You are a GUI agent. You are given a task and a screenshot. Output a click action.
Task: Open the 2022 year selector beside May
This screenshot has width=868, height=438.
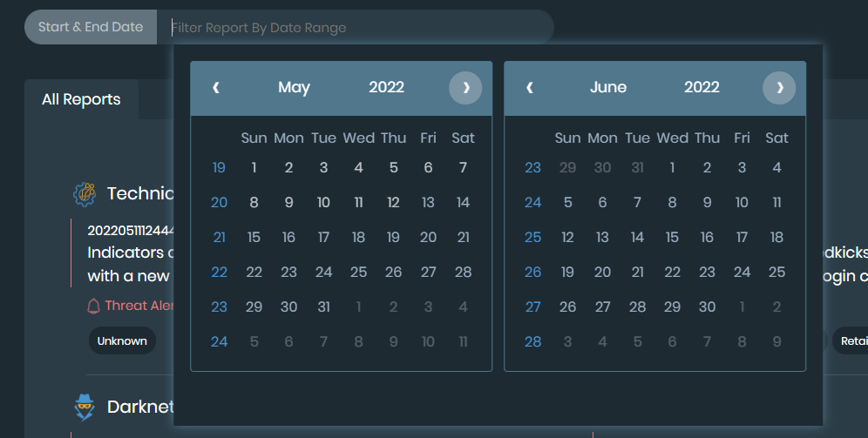click(x=386, y=87)
